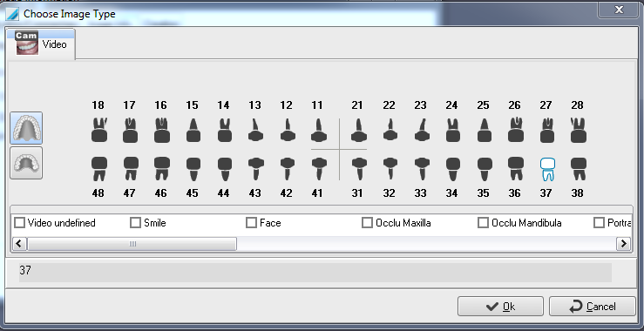The image size is (644, 331).
Task: Select lower tooth 48 icon
Action: [99, 169]
